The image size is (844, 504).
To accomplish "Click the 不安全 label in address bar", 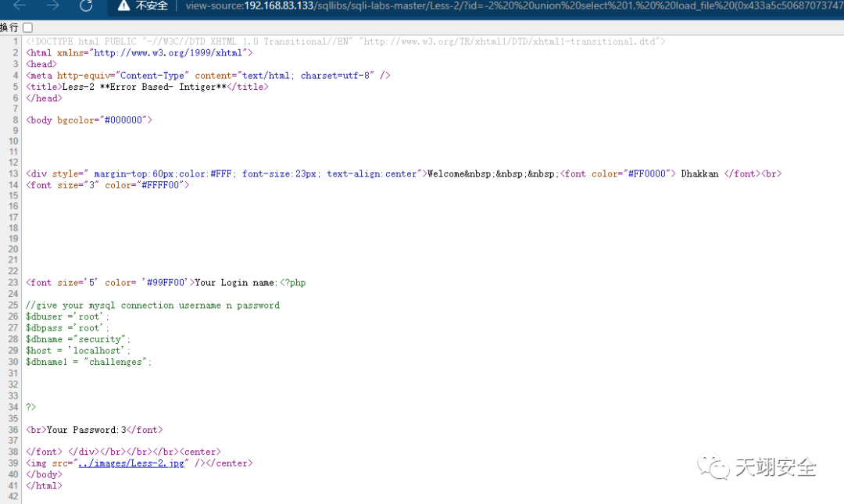I will 152,6.
